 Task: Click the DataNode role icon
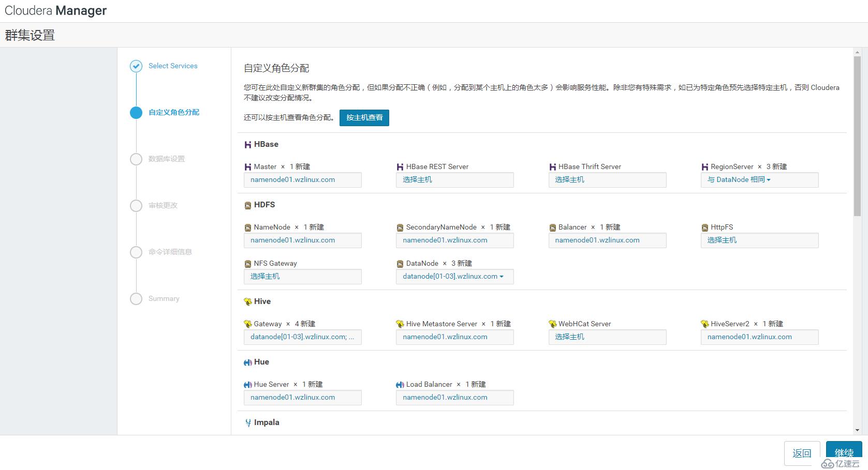400,264
